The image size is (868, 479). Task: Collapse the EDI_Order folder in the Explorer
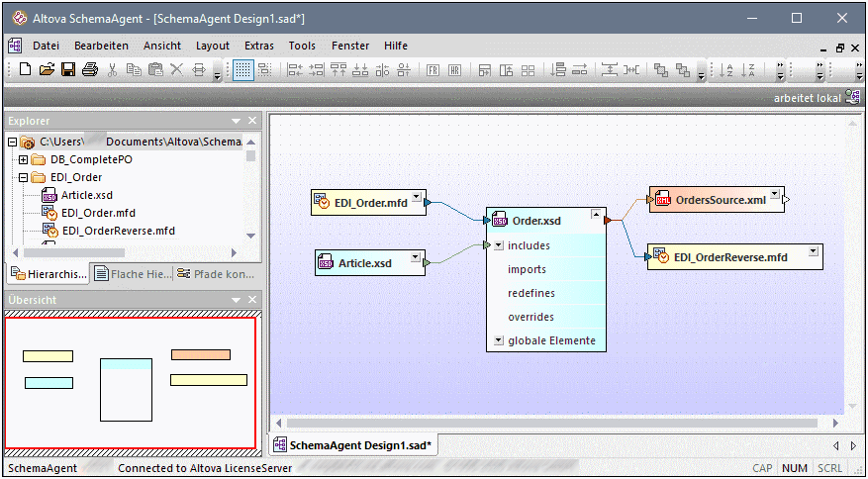coord(24,177)
